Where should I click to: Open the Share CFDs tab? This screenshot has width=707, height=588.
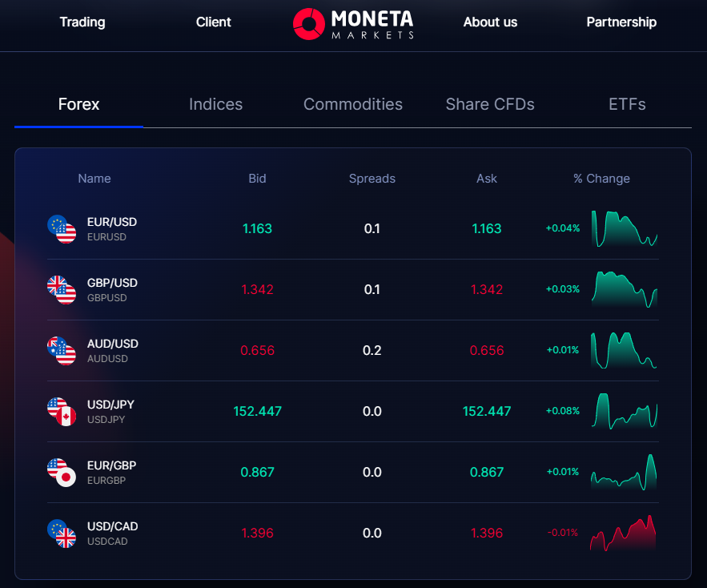pyautogui.click(x=489, y=104)
